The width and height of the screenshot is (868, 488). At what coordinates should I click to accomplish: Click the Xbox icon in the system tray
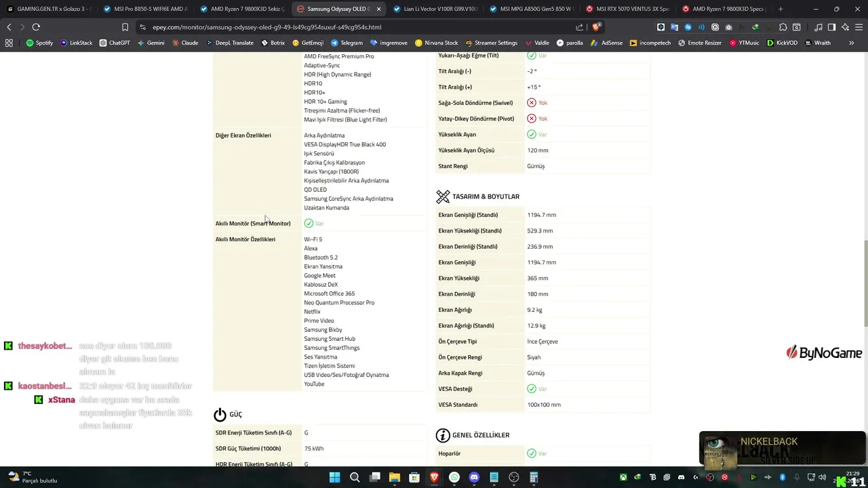[623, 477]
